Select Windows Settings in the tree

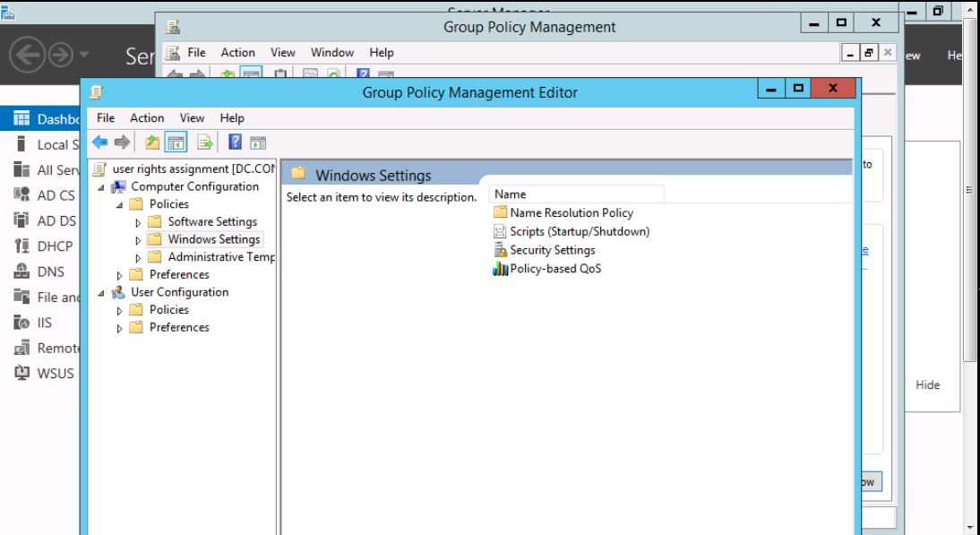[x=213, y=239]
